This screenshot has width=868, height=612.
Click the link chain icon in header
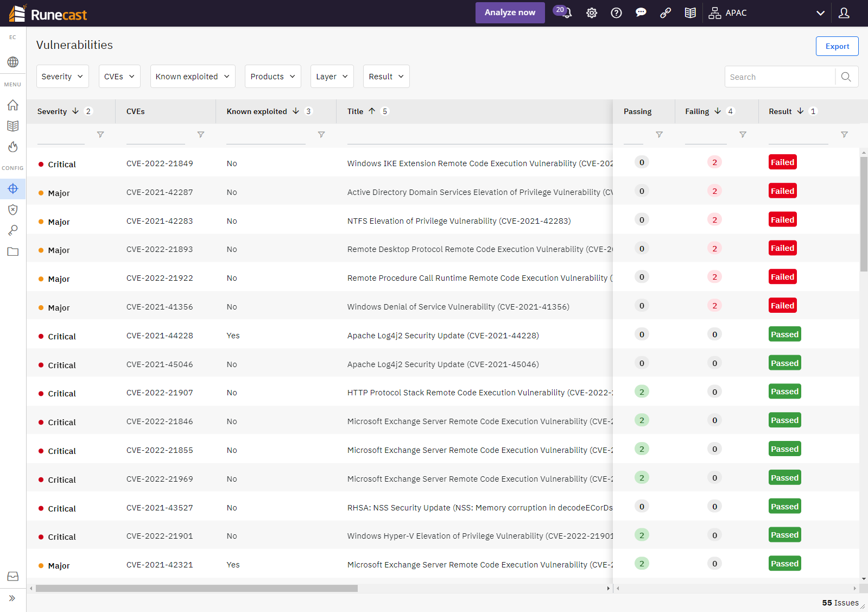(x=666, y=13)
